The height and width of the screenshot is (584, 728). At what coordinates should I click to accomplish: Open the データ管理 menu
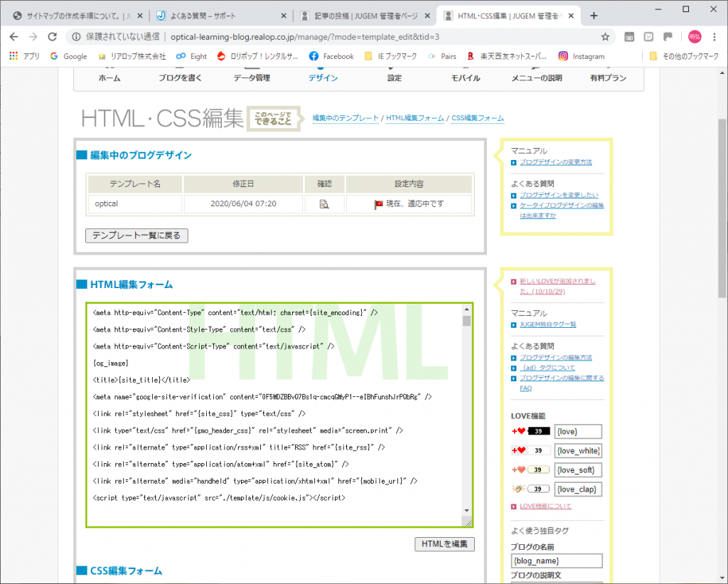tap(252, 78)
